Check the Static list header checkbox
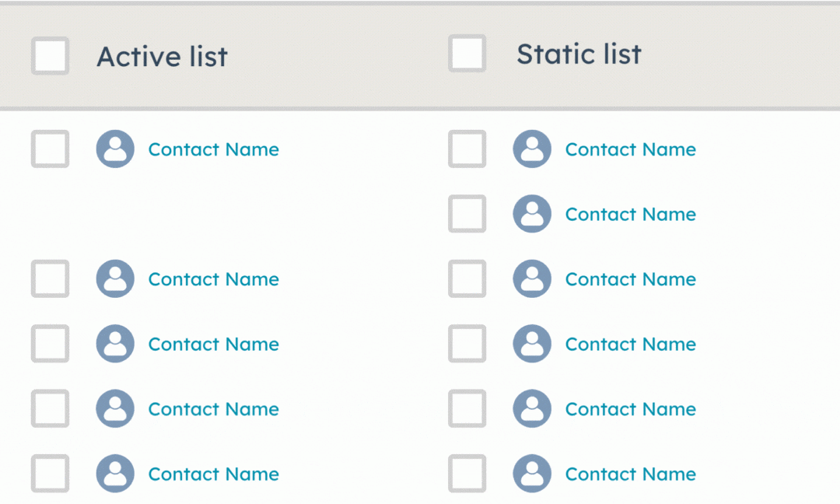 coord(467,54)
